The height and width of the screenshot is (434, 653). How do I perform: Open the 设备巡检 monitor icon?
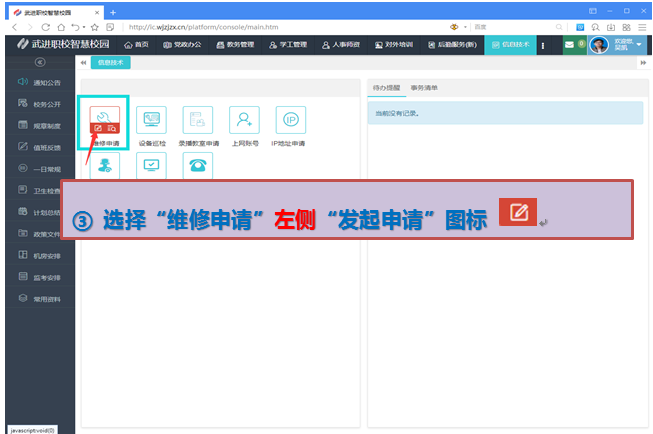pos(151,120)
